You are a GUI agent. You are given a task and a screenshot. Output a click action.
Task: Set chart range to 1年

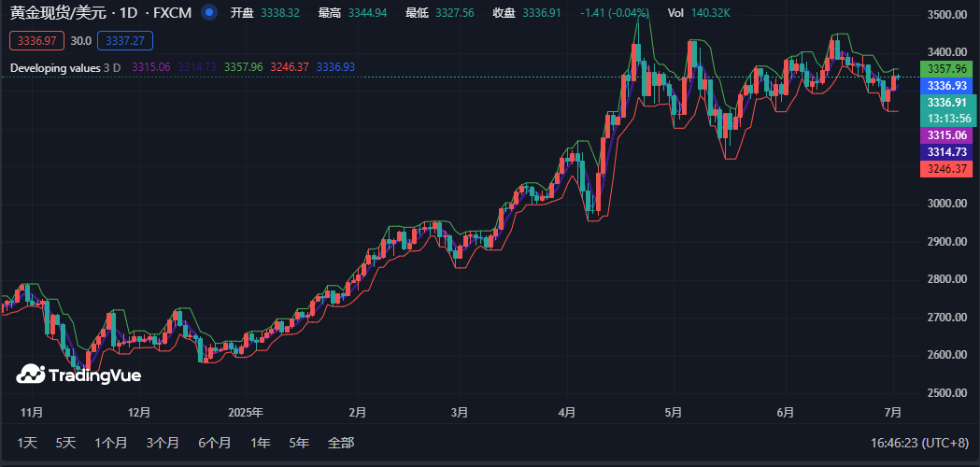point(261,443)
